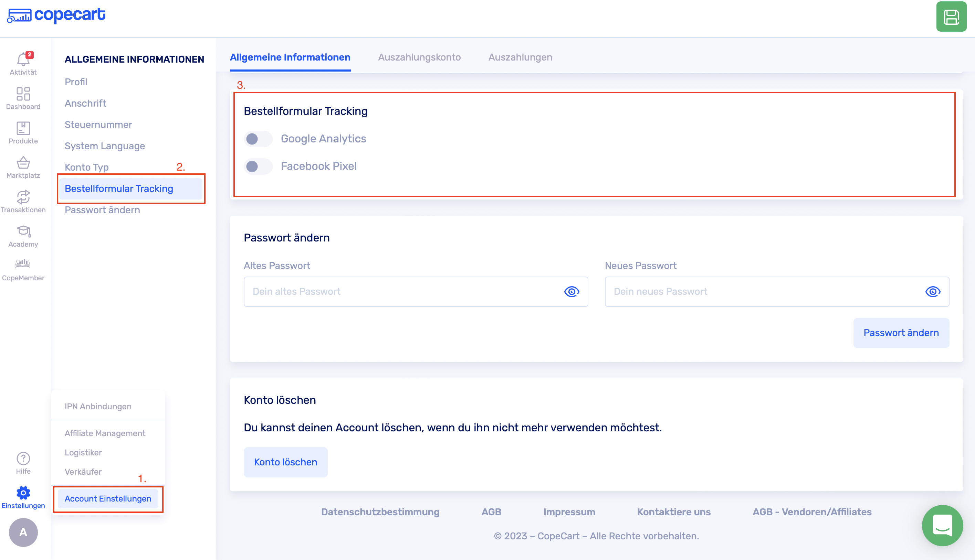Open Transaktionen in the sidebar

(23, 197)
